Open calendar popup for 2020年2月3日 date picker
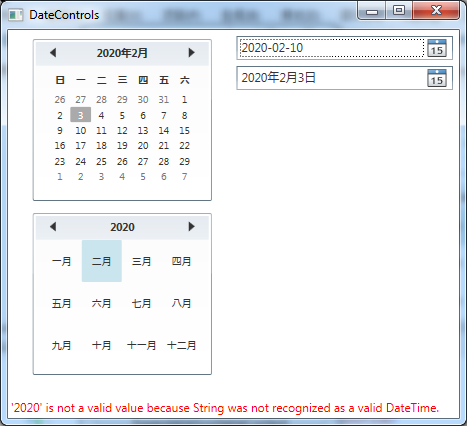 pyautogui.click(x=437, y=78)
